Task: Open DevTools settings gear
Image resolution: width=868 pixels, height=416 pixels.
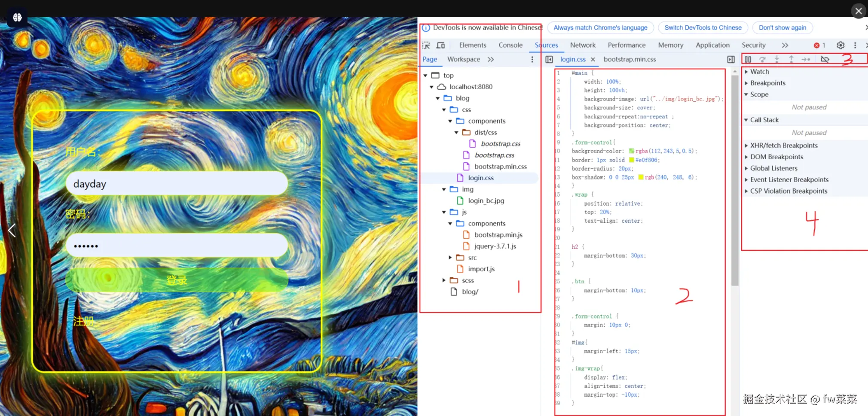Action: point(840,45)
